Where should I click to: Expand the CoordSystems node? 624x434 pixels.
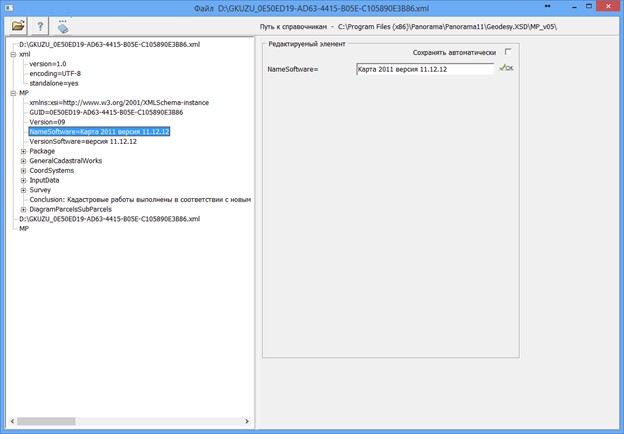pyautogui.click(x=23, y=171)
